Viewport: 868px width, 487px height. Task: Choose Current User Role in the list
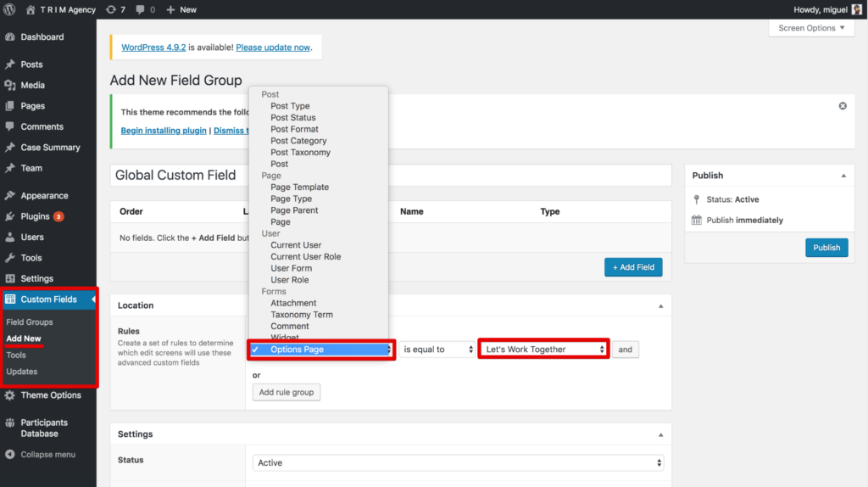[305, 256]
